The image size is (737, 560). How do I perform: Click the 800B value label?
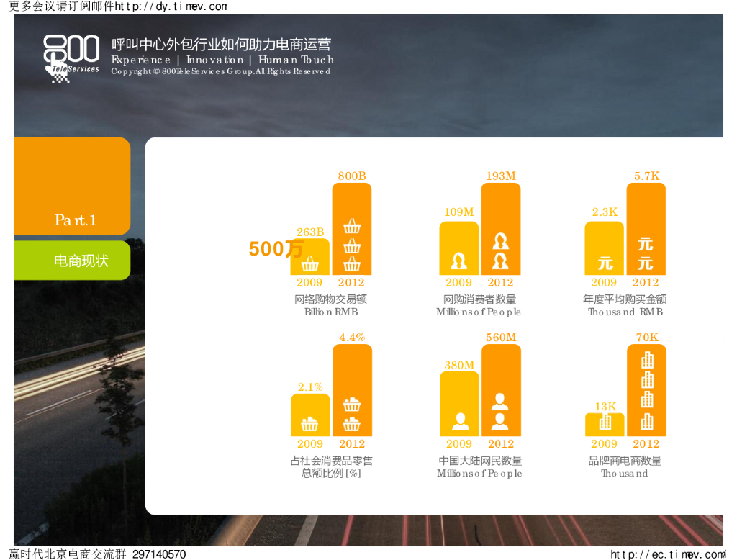(x=352, y=176)
